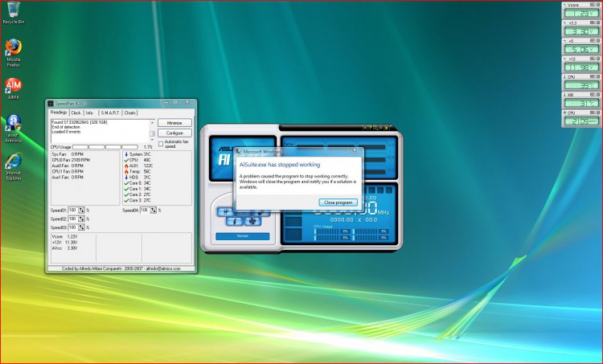603x364 pixels.
Task: Click the fan button in AI Suite
Action: 252,222
